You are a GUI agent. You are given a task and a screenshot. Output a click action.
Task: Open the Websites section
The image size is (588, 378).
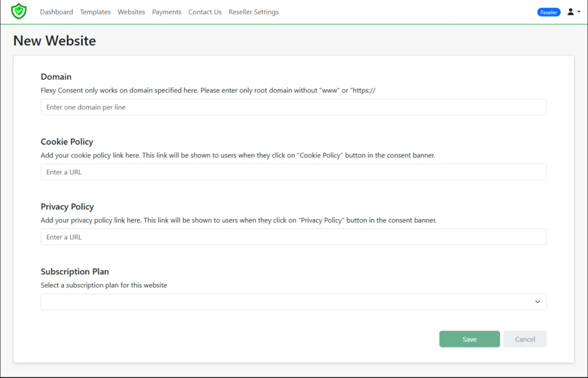tap(131, 12)
